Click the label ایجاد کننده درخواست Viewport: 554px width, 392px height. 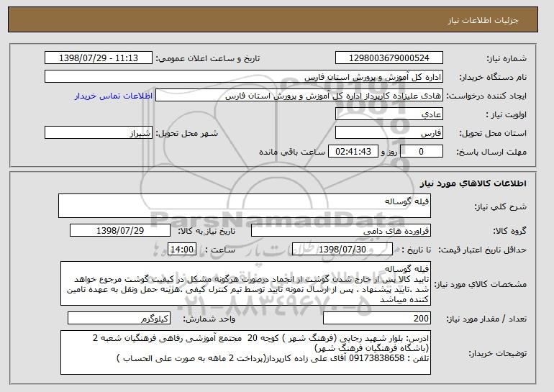click(486, 96)
